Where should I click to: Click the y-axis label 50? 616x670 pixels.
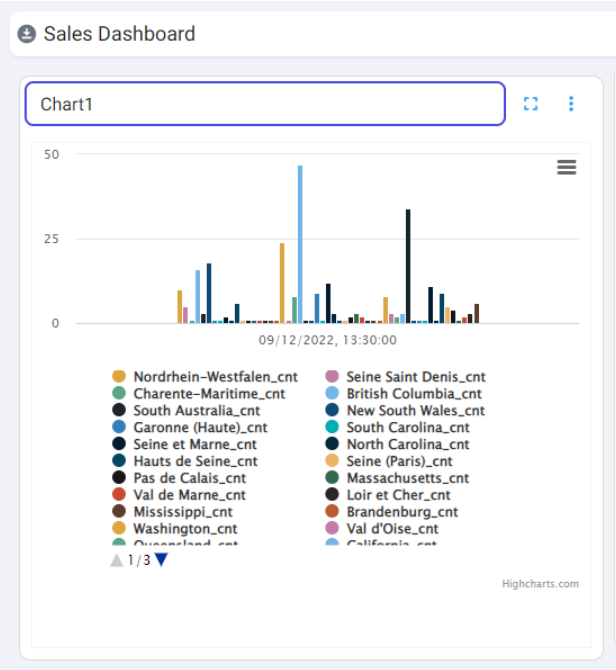tap(51, 155)
